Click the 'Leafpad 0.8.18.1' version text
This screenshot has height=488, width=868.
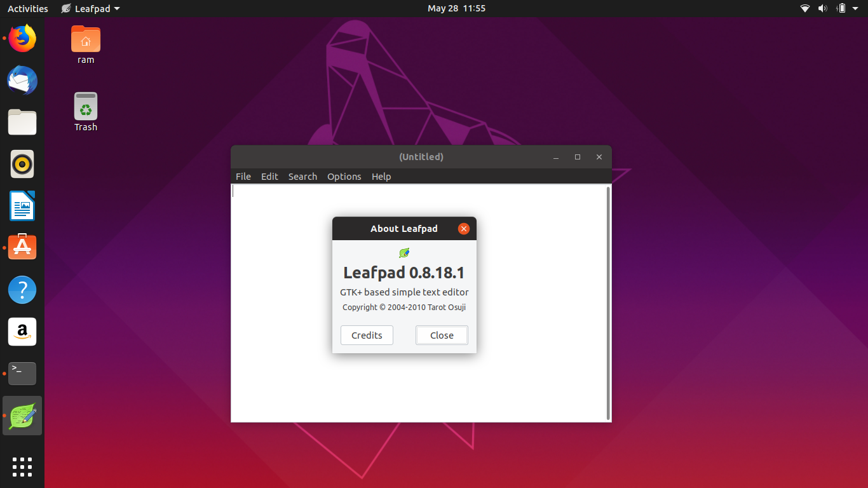click(x=404, y=273)
